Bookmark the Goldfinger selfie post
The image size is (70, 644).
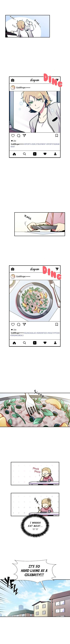pos(57,136)
